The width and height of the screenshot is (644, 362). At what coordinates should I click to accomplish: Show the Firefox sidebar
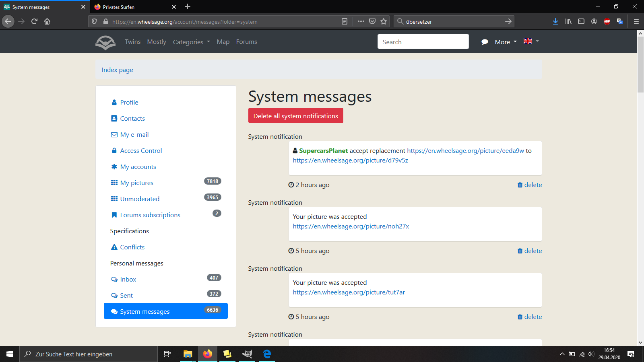(x=581, y=21)
